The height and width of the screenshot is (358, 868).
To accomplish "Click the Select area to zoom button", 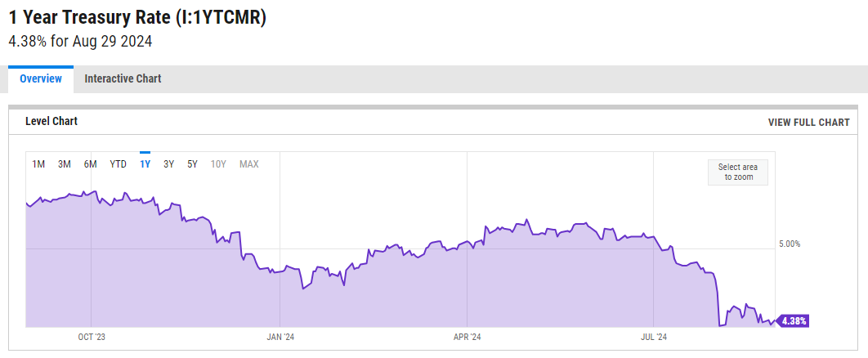I will (738, 172).
